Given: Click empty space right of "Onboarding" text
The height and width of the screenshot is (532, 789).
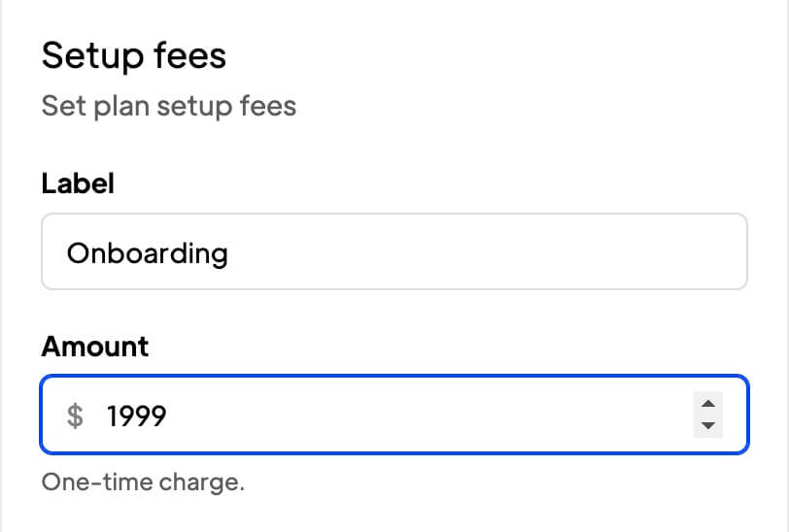Looking at the screenshot, I should pyautogui.click(x=486, y=252).
